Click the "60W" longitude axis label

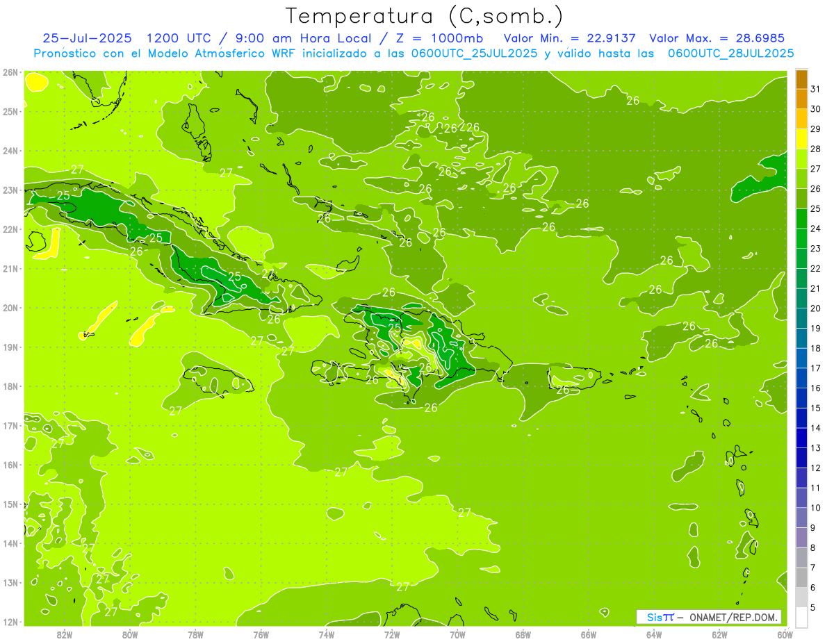tap(785, 634)
